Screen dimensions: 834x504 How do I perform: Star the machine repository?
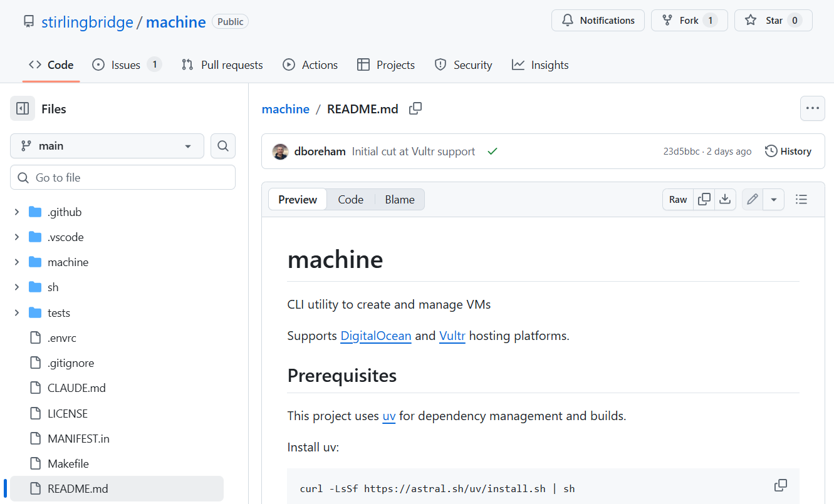coord(773,21)
